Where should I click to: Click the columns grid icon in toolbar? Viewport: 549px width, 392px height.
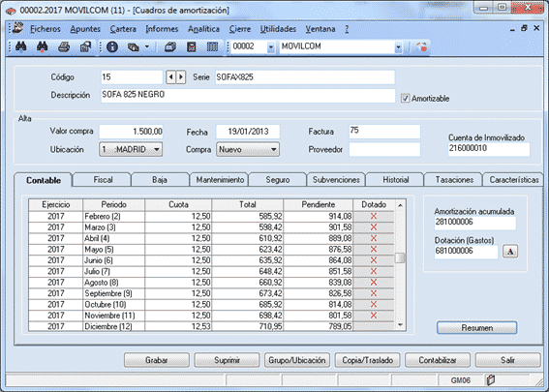(x=212, y=46)
